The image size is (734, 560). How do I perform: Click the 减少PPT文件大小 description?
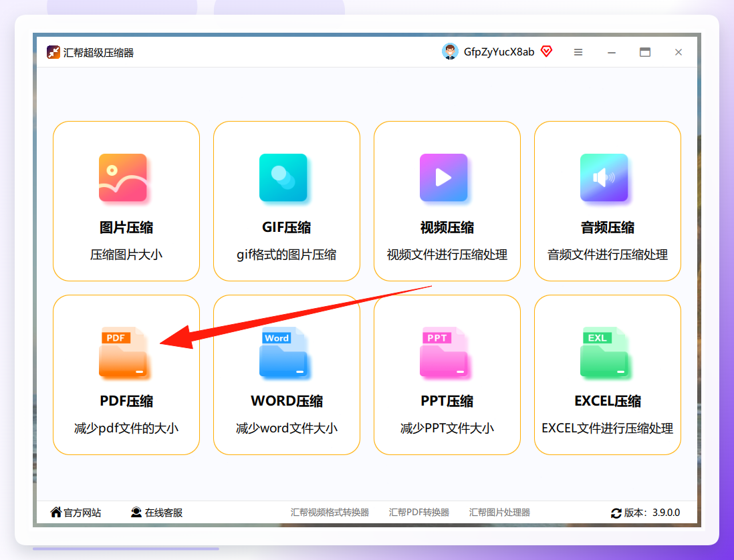tap(447, 428)
